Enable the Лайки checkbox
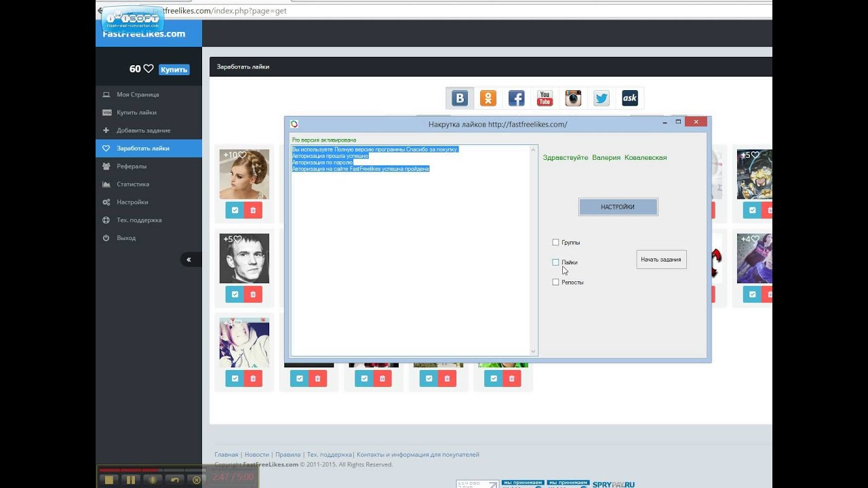 (555, 262)
